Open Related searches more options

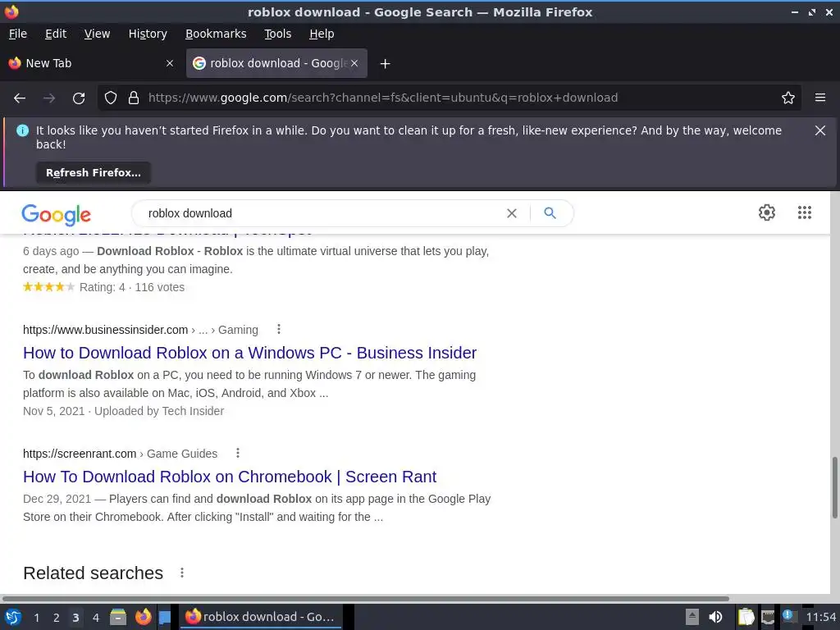point(182,573)
